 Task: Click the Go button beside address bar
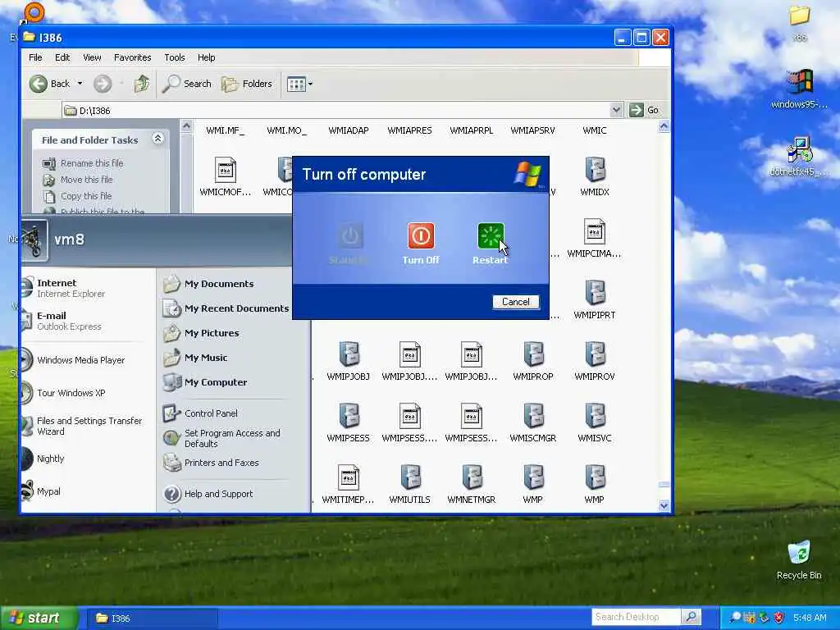tap(645, 110)
